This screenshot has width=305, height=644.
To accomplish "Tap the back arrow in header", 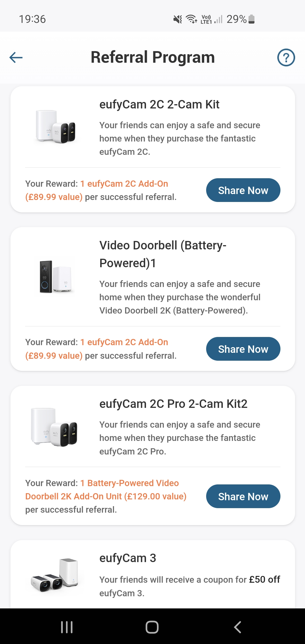I will [x=16, y=58].
